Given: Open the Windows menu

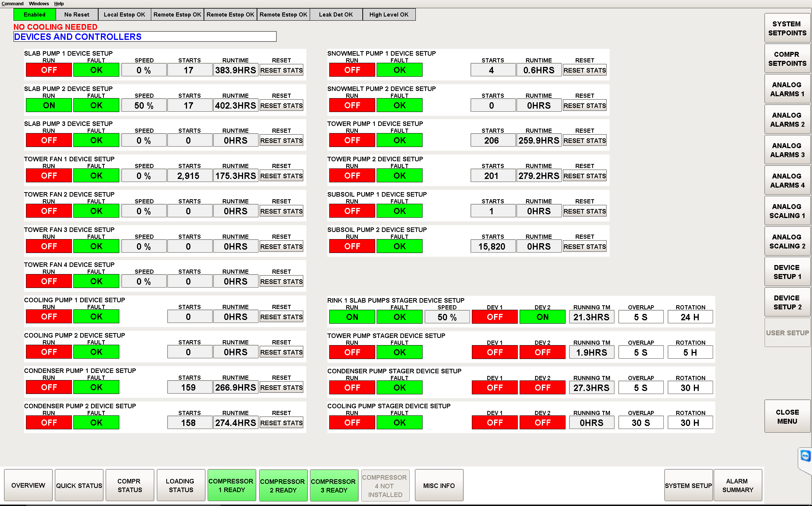Looking at the screenshot, I should click(x=38, y=3).
